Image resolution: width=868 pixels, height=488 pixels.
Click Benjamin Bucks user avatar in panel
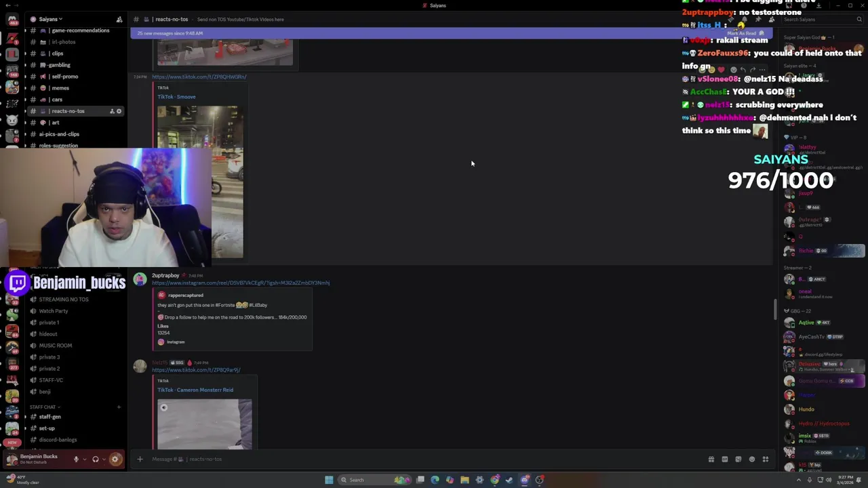[12, 460]
